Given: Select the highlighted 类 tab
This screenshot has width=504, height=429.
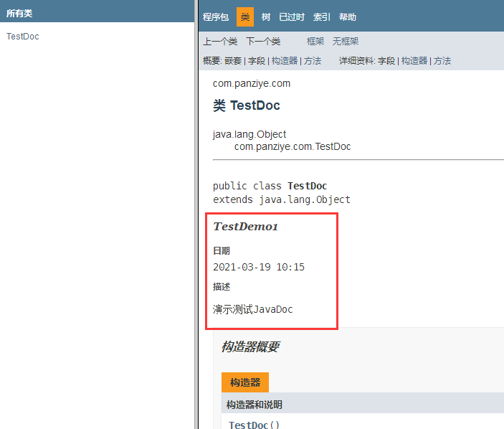Looking at the screenshot, I should pyautogui.click(x=245, y=16).
